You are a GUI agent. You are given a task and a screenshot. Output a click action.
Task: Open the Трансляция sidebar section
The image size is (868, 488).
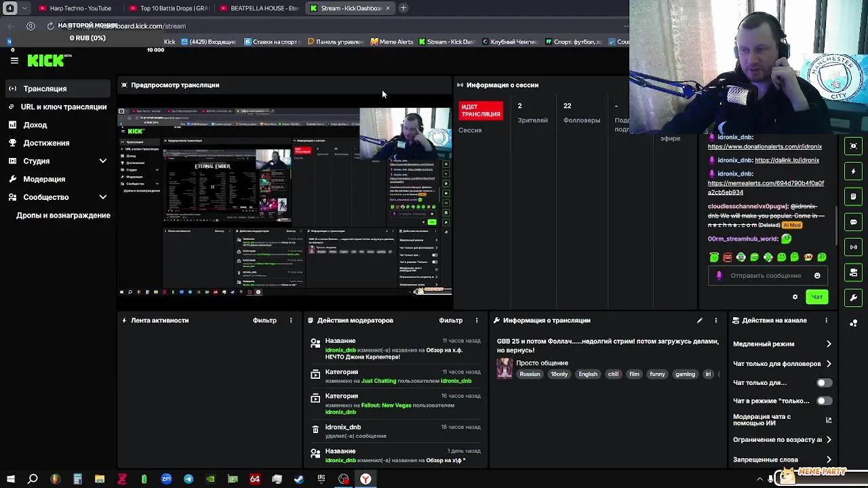click(58, 89)
